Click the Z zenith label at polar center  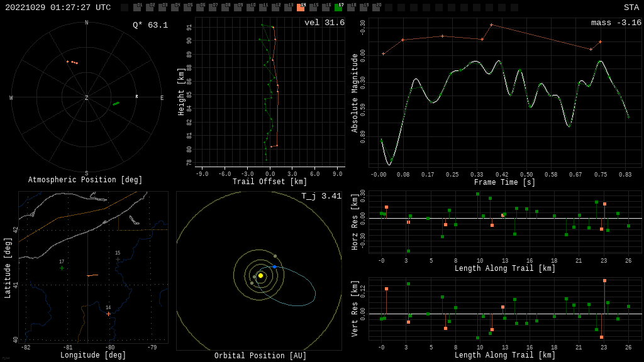click(86, 97)
